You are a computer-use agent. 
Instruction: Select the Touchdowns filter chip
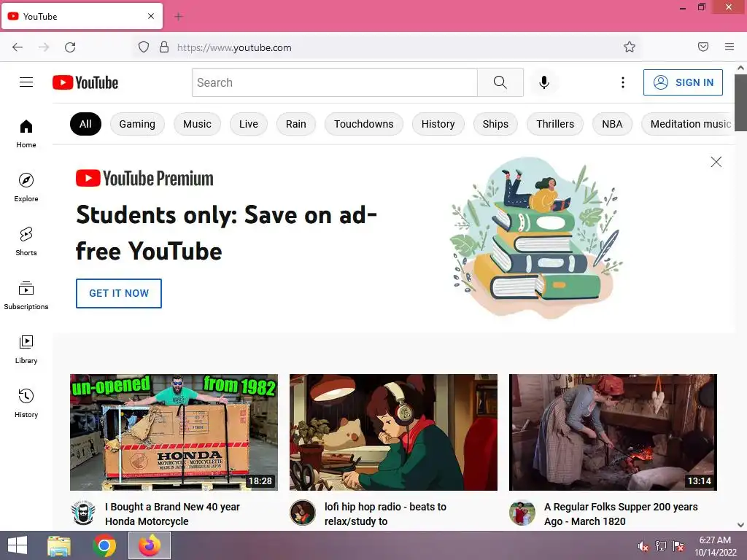[x=364, y=124]
